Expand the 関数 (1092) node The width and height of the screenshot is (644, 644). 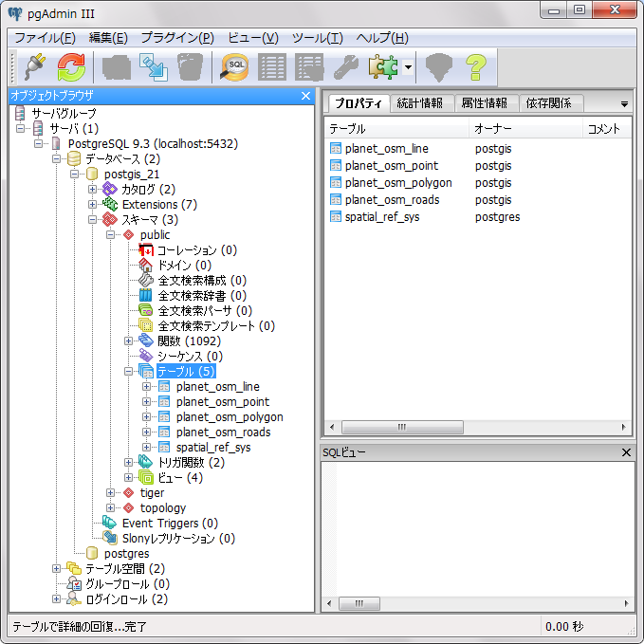pos(129,340)
